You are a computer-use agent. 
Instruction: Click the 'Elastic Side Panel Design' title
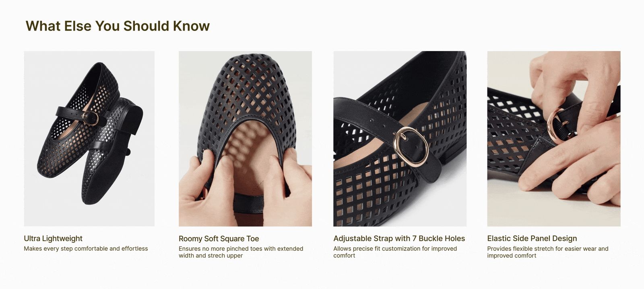(532, 238)
